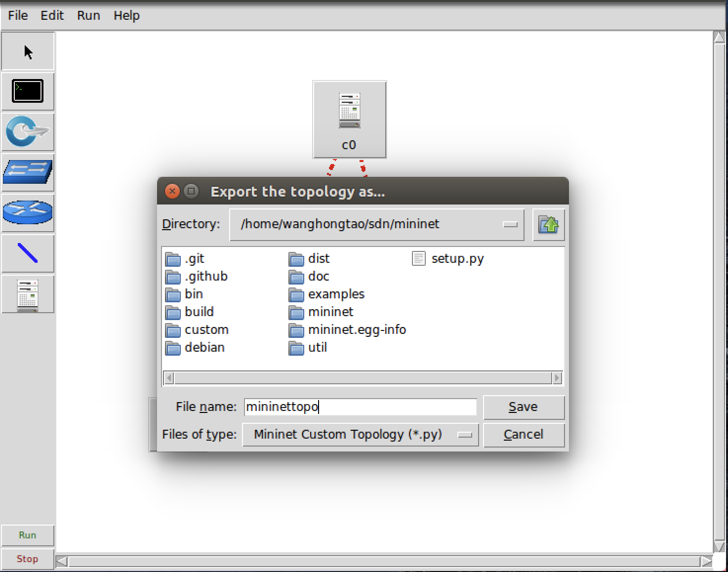The height and width of the screenshot is (572, 728).
Task: Pick the legacy switch tool
Action: pos(28,172)
